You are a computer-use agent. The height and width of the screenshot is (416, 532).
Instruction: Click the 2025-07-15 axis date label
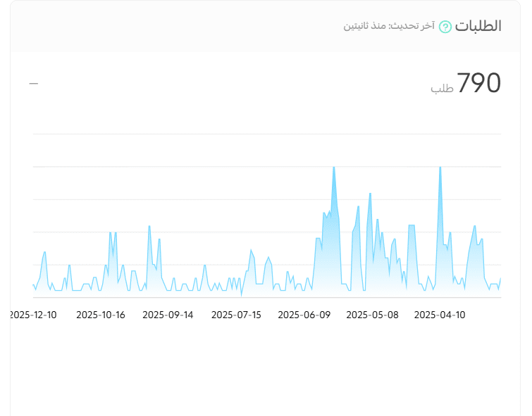point(236,315)
